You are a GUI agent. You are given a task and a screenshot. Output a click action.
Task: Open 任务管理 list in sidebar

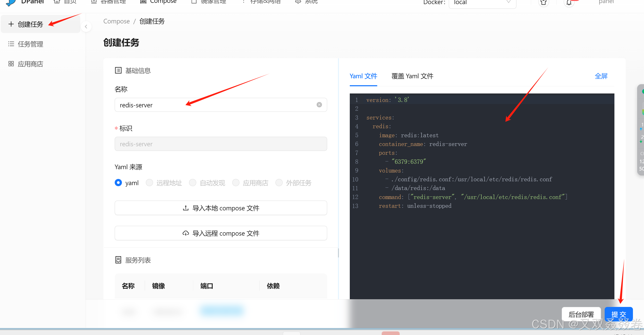(30, 44)
